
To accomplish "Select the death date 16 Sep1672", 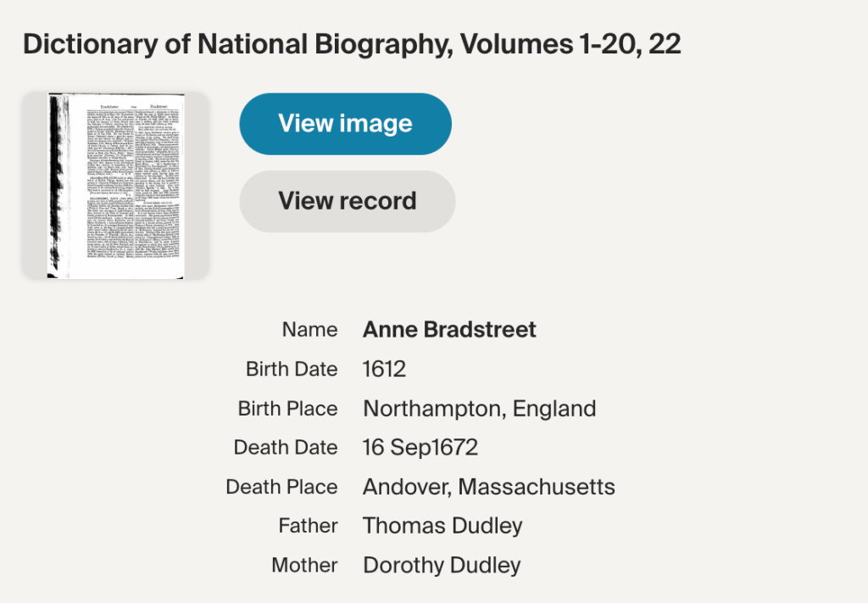I will tap(420, 448).
